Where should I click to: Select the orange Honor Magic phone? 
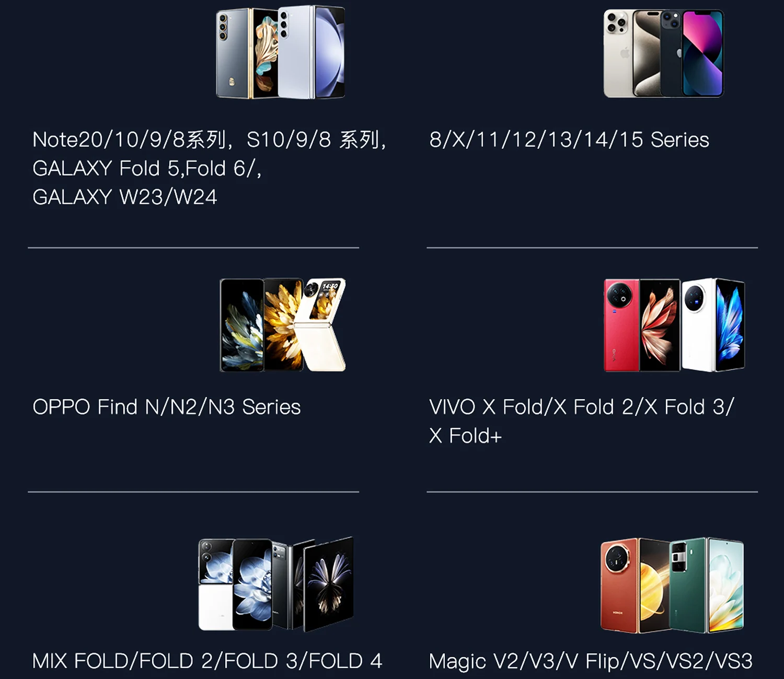(x=619, y=586)
